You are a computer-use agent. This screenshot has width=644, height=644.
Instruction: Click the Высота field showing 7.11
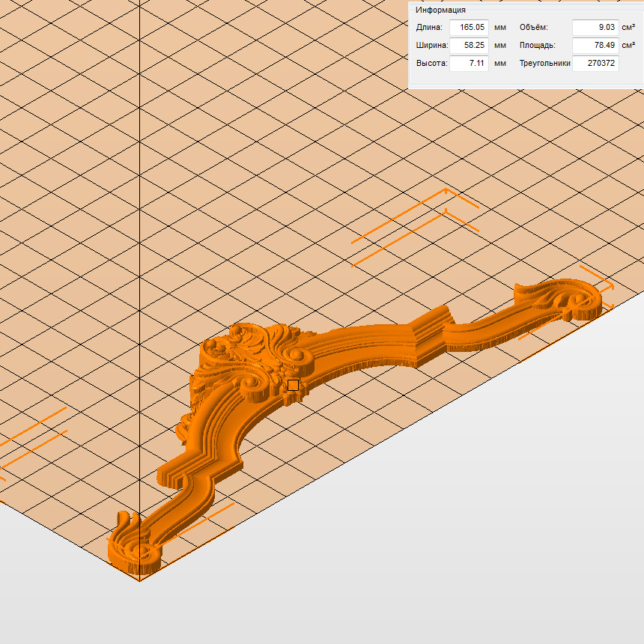point(470,64)
